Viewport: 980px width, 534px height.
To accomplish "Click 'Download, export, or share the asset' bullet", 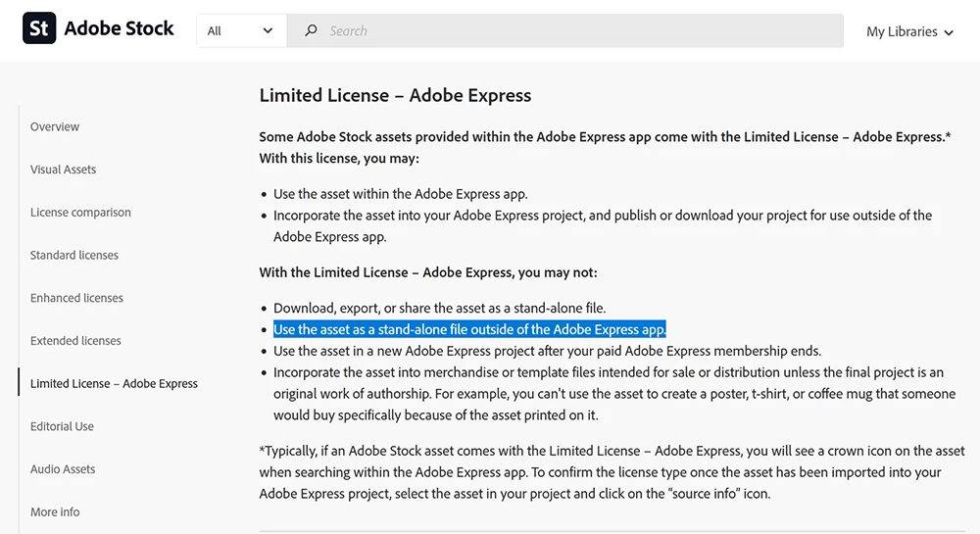I will pyautogui.click(x=439, y=308).
